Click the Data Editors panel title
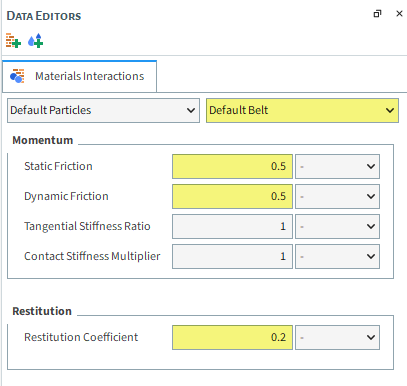407x386 pixels. click(44, 16)
